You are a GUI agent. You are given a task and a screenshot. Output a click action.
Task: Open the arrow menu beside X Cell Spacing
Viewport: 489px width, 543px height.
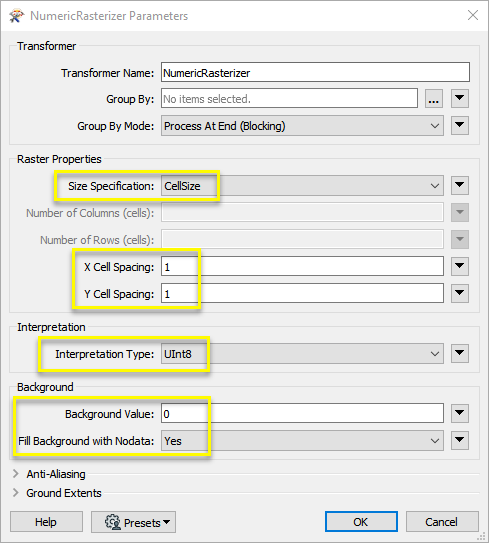coord(460,266)
